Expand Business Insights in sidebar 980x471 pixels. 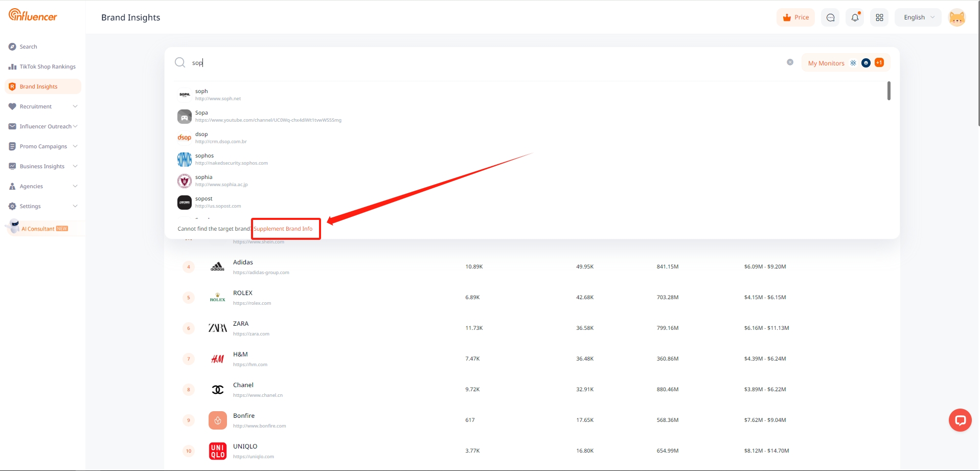[43, 166]
